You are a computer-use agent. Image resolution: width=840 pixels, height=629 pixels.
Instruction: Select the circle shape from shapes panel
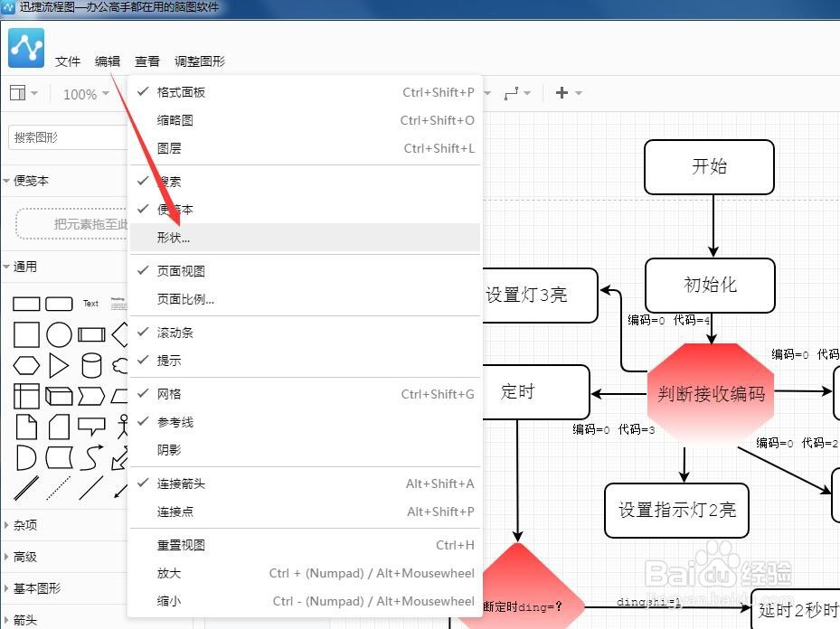[x=60, y=333]
